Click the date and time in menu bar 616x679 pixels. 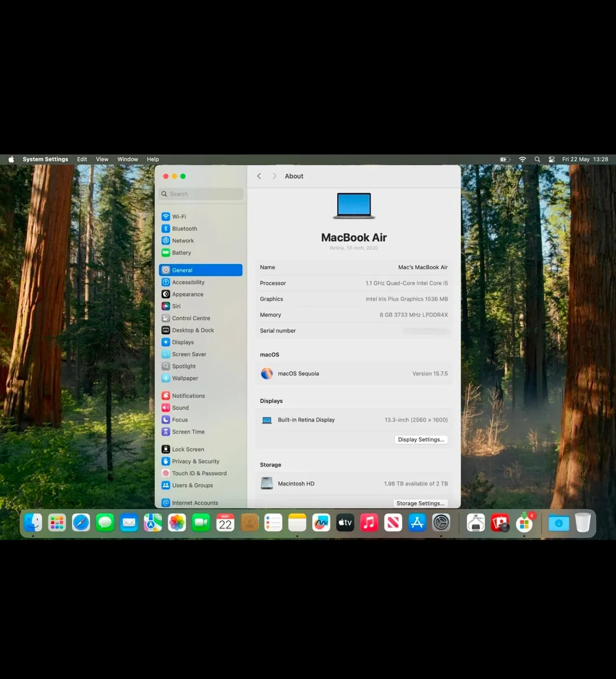(x=585, y=160)
